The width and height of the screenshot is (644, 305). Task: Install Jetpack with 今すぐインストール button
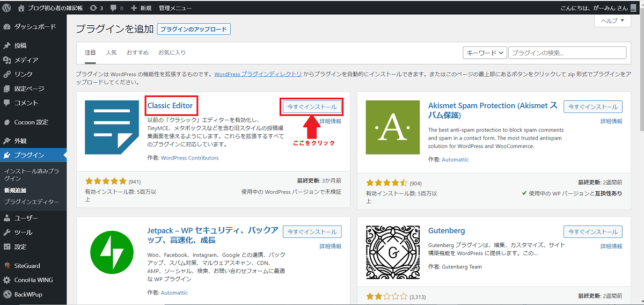(x=312, y=231)
